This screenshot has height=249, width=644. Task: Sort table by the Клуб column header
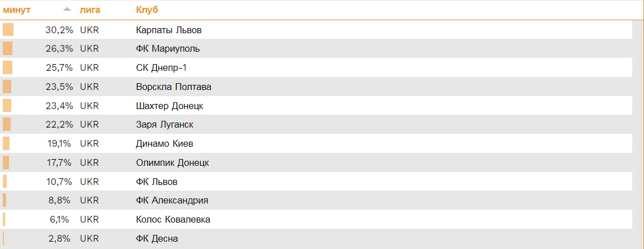[147, 10]
